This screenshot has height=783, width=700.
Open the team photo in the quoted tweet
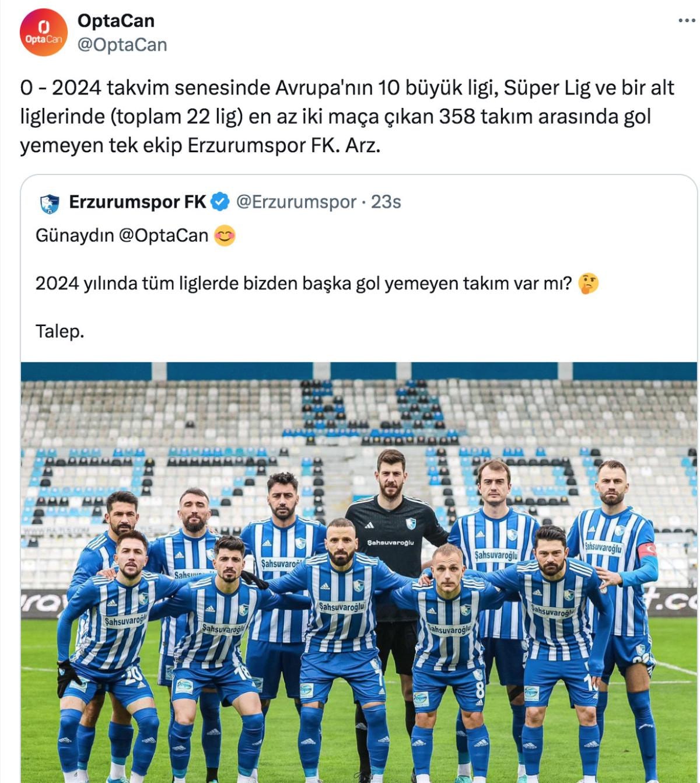point(359,572)
